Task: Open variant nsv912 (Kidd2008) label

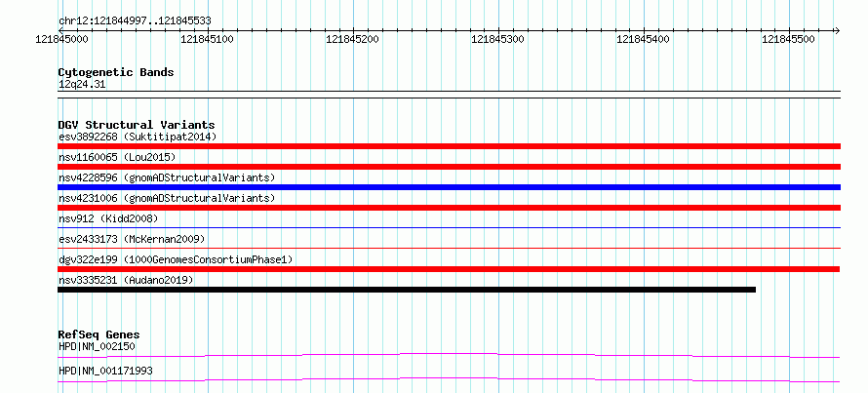Action: pos(108,218)
